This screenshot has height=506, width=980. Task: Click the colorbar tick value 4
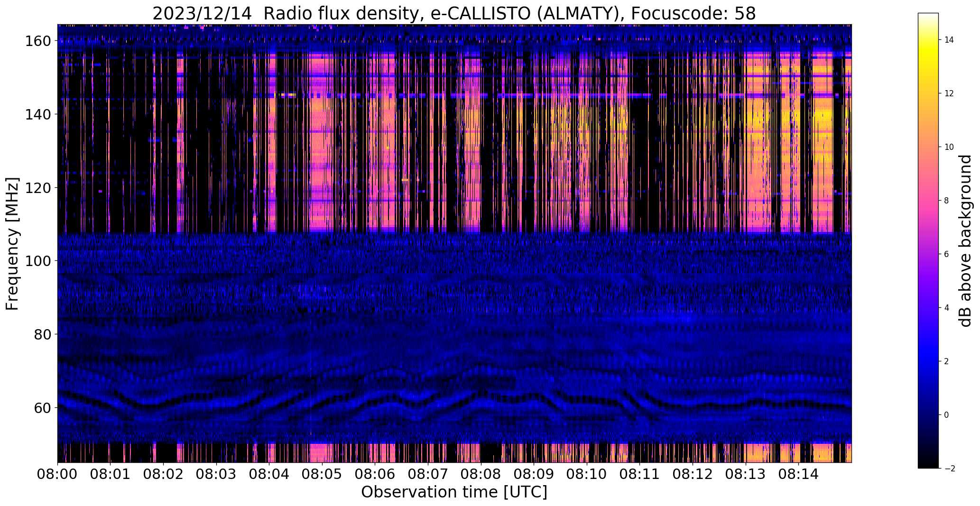click(946, 308)
